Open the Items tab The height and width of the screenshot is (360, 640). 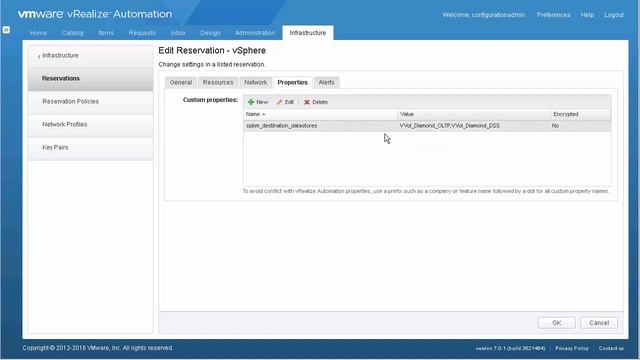106,33
